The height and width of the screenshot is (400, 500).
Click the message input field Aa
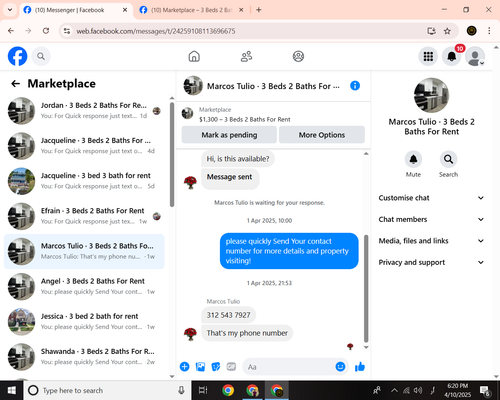(289, 367)
